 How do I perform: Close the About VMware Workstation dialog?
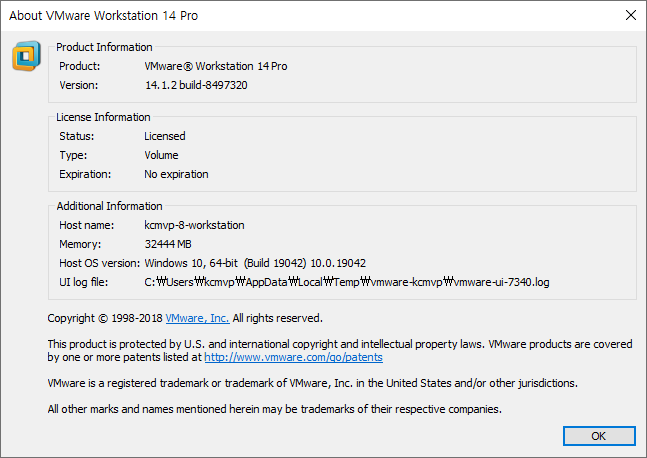pyautogui.click(x=630, y=15)
